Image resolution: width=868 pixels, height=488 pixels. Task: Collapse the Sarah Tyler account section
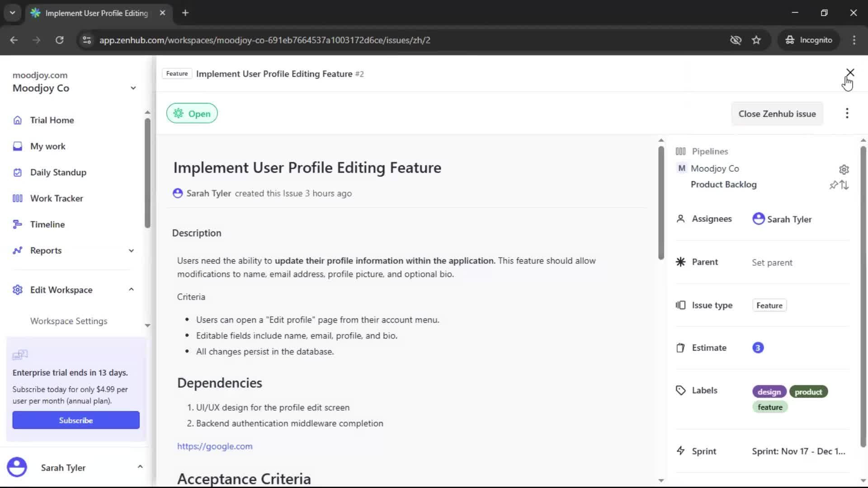click(140, 466)
